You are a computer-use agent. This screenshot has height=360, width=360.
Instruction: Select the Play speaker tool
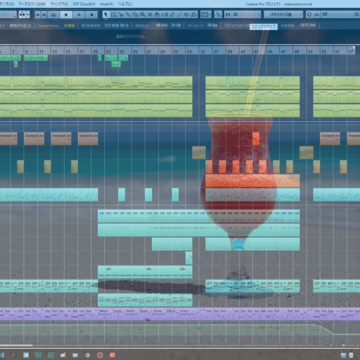[187, 15]
